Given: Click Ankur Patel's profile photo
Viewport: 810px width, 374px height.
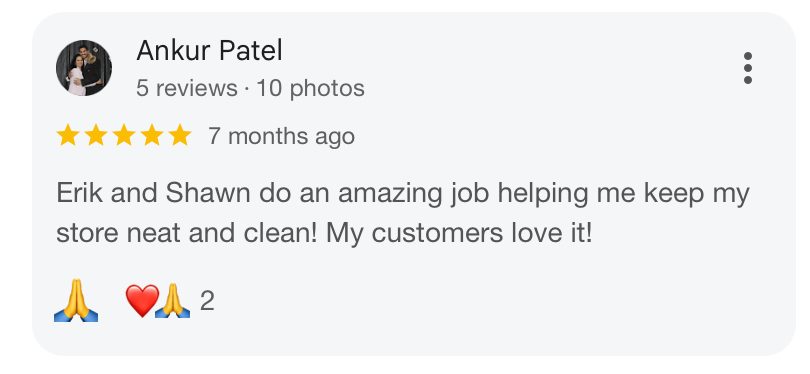Looking at the screenshot, I should click(x=84, y=68).
